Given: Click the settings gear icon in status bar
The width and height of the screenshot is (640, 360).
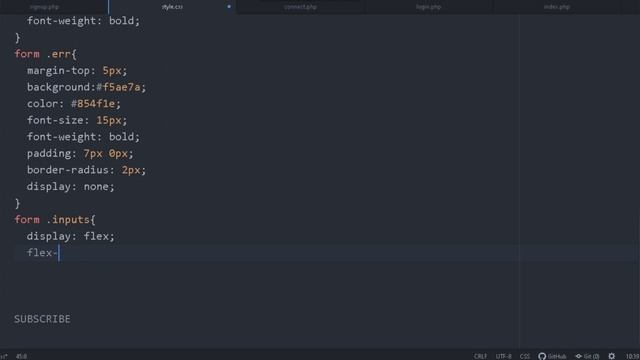Looking at the screenshot, I should pyautogui.click(x=611, y=356).
